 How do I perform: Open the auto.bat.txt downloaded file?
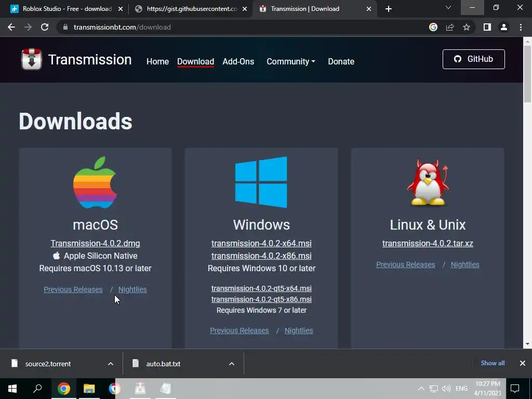[163, 364]
